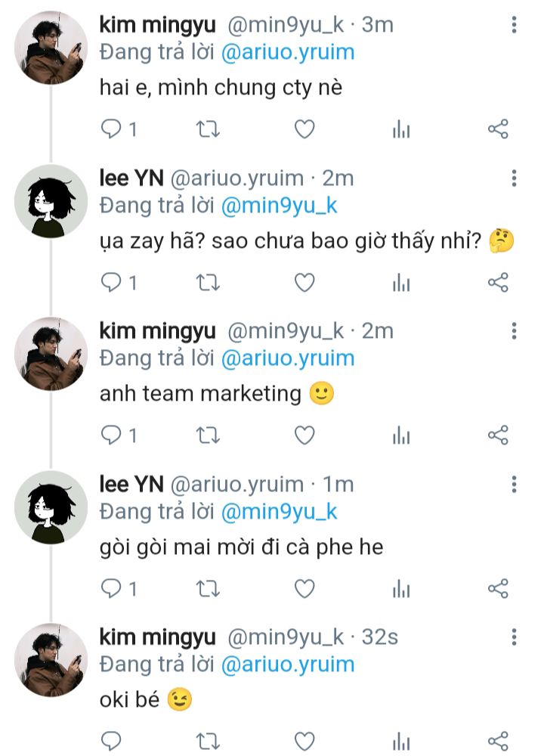Open three-dot menu on "oki bé" tweet
The image size is (544, 756).
514,637
